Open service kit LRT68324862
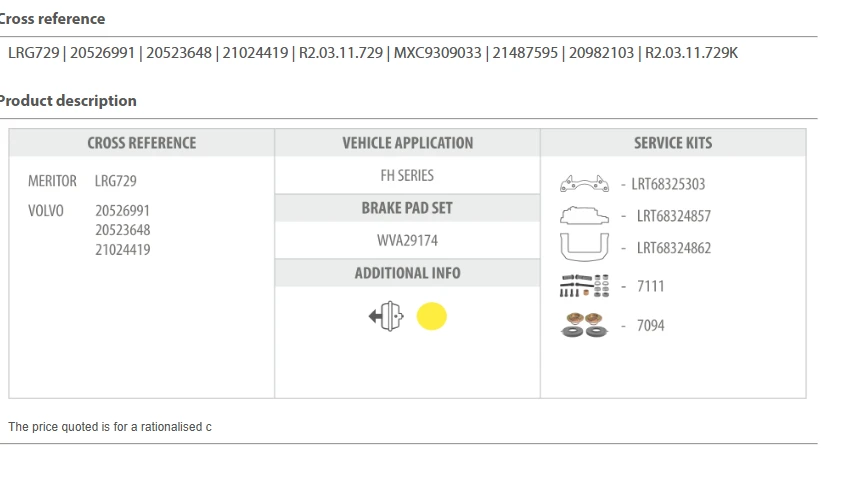Screen dimensions: 857x479 coord(673,248)
